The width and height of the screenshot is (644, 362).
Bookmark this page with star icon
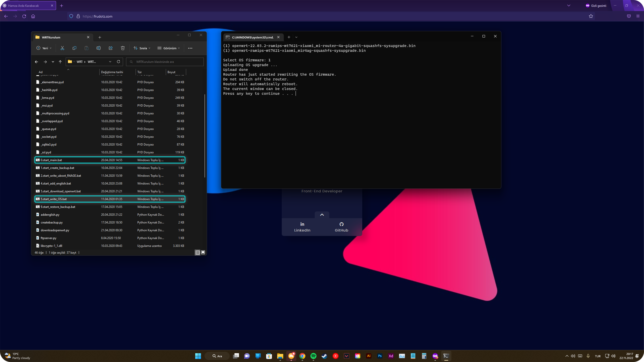tap(591, 16)
